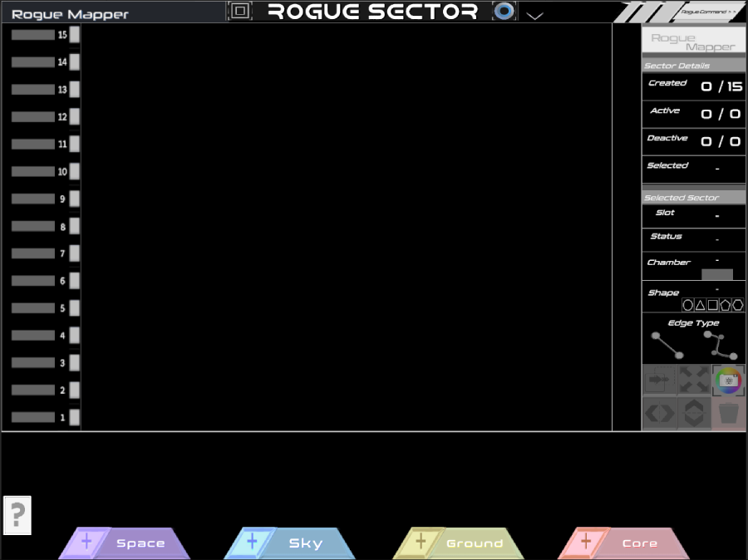748x560 pixels.
Task: Click the Rogue Mapper title at top left
Action: [70, 14]
